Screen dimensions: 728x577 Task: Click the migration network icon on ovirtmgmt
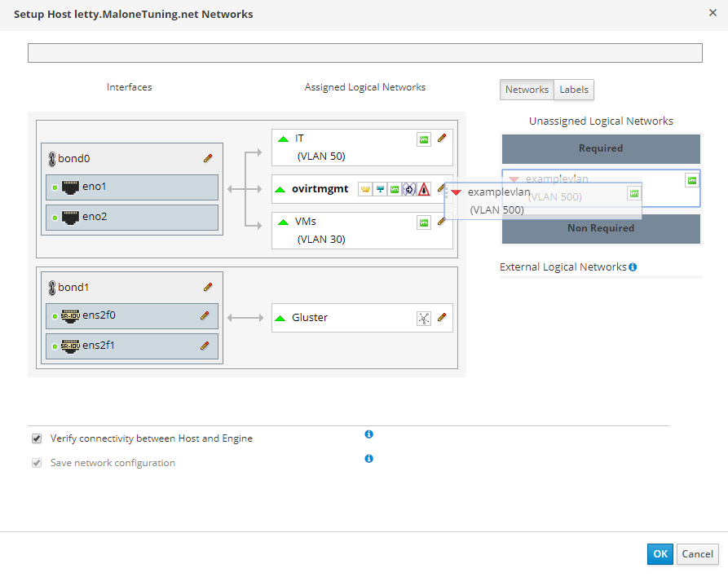coord(409,189)
